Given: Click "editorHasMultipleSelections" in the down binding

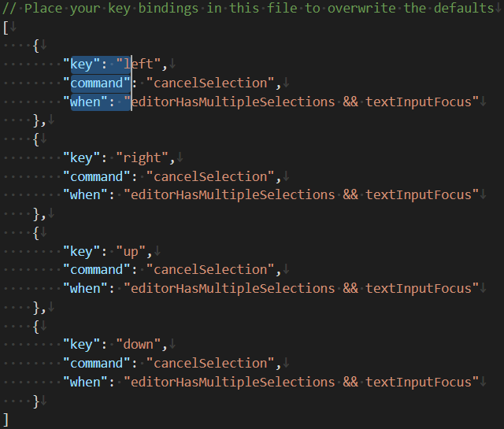Looking at the screenshot, I should pyautogui.click(x=233, y=382).
